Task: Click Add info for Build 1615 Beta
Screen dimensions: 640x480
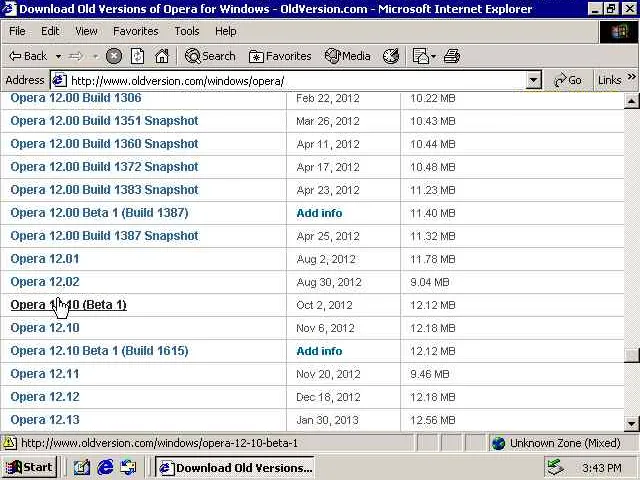Action: click(319, 351)
